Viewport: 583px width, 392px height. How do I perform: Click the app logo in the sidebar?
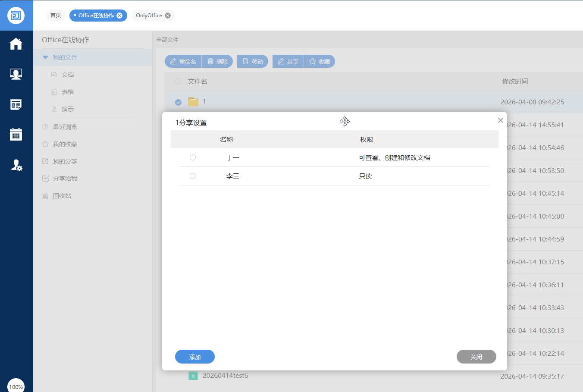pos(16,16)
